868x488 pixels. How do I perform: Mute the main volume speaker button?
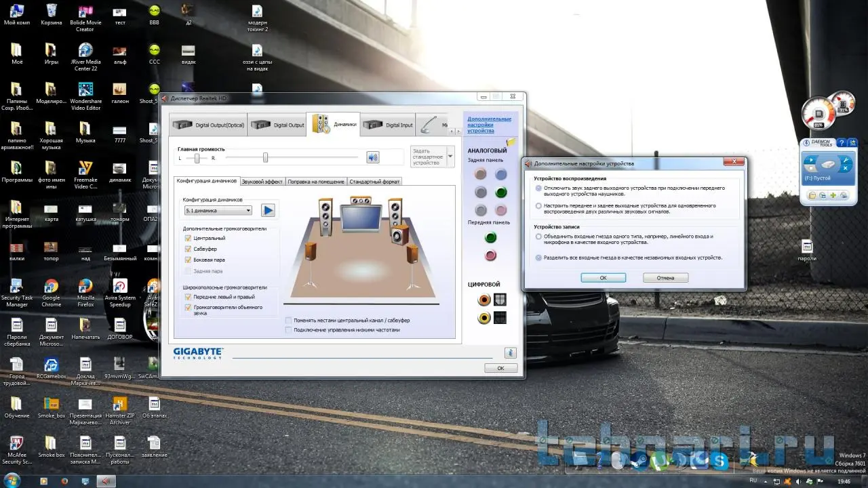[372, 158]
